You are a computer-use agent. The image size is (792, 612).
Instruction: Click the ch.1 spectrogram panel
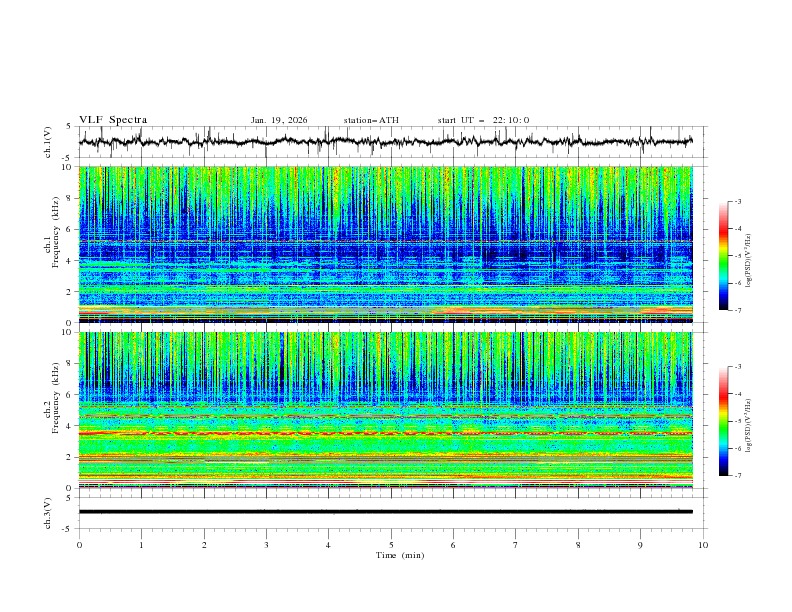pos(386,244)
